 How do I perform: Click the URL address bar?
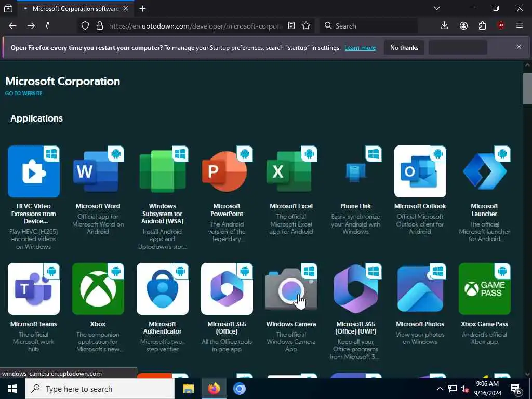click(x=195, y=26)
